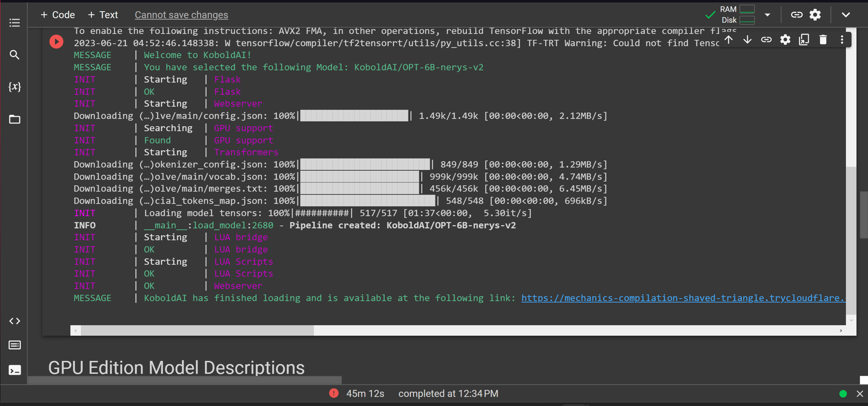Click the Cannot save changes link
The image size is (868, 406).
coord(181,15)
